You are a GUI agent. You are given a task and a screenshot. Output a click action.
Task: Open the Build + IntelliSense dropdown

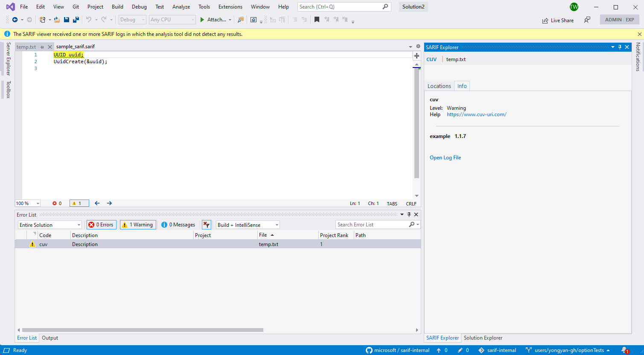(x=248, y=224)
